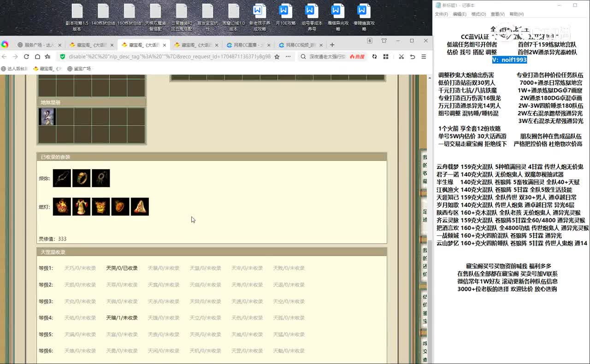Viewport: 590px width, 364px height.
Task: Open the address bar more-options ellipsis
Action: pyautogui.click(x=288, y=57)
